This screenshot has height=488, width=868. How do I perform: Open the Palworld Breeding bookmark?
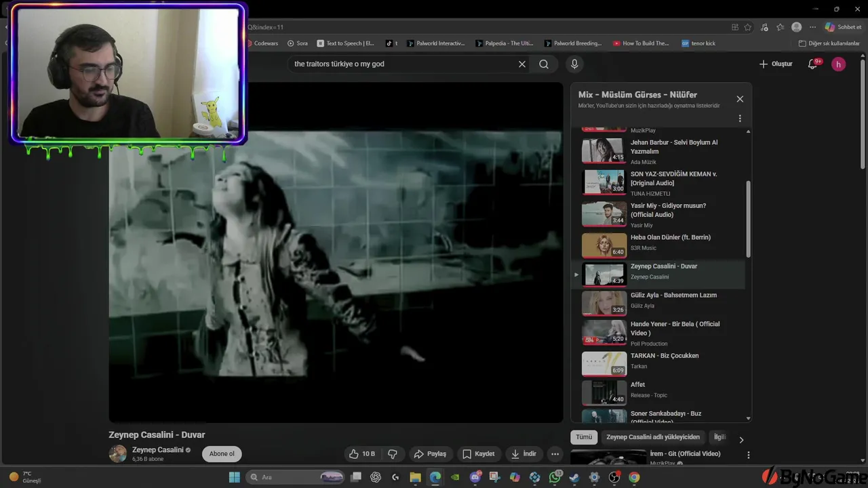click(573, 43)
